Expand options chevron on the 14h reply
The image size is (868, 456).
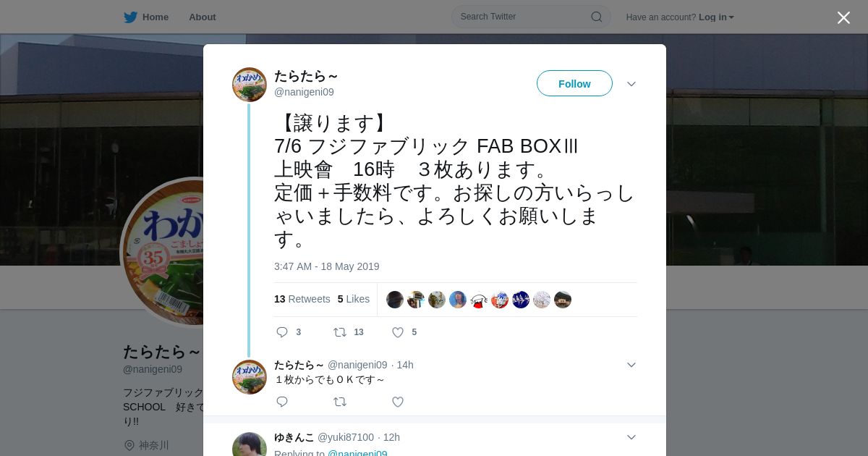pyautogui.click(x=631, y=365)
